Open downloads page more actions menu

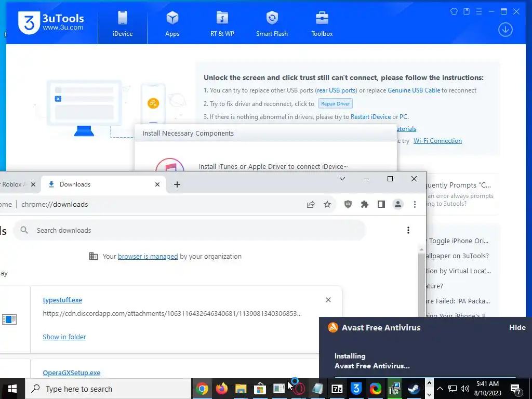click(x=408, y=230)
